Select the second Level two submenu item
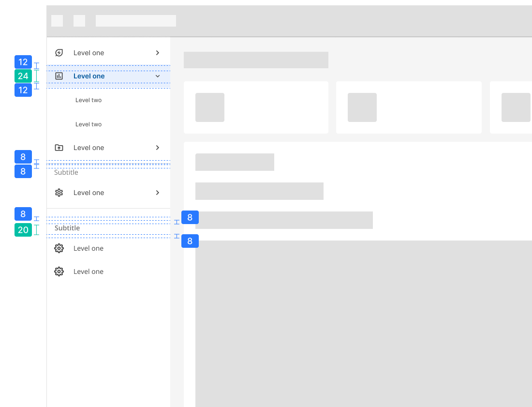Viewport: 532px width, 407px height. pos(89,124)
